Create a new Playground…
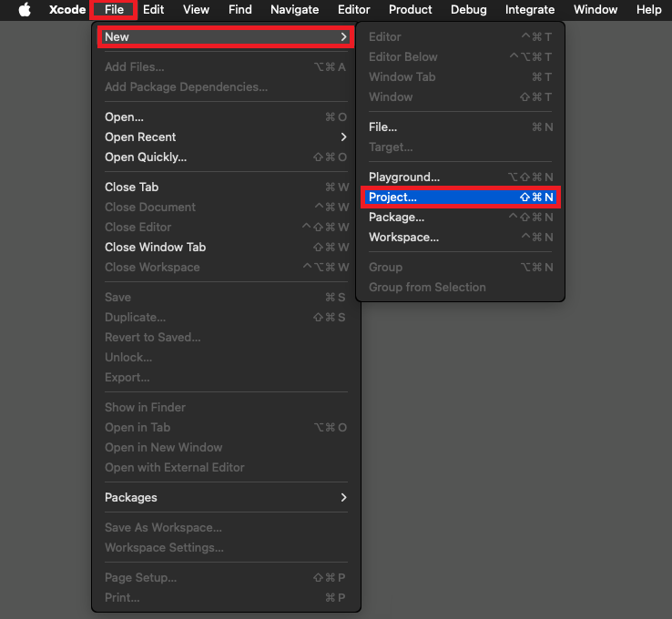672x619 pixels. click(461, 178)
